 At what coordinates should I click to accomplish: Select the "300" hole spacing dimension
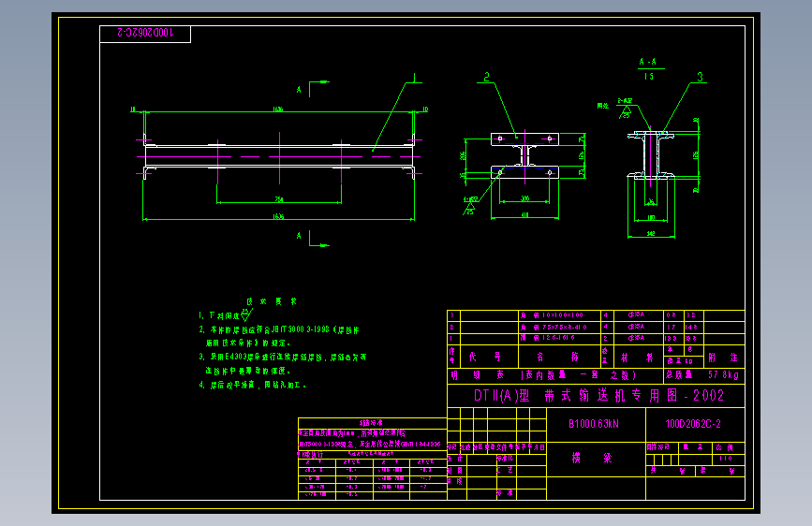524,198
